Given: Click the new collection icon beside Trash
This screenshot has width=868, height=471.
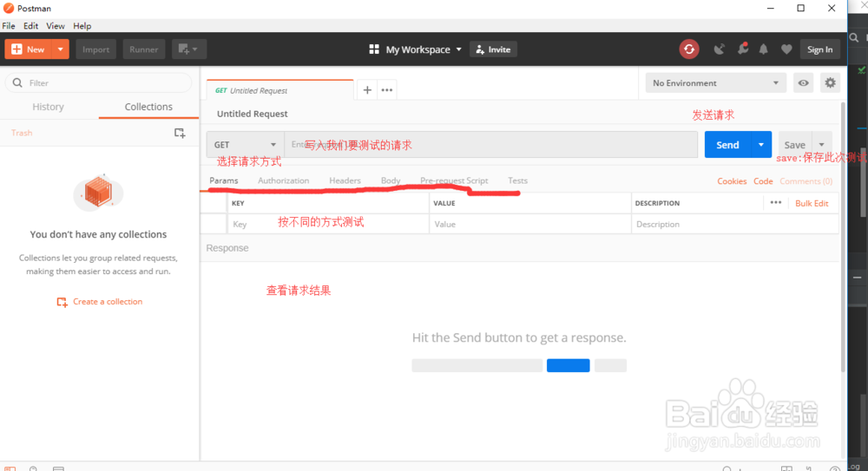Looking at the screenshot, I should 180,133.
